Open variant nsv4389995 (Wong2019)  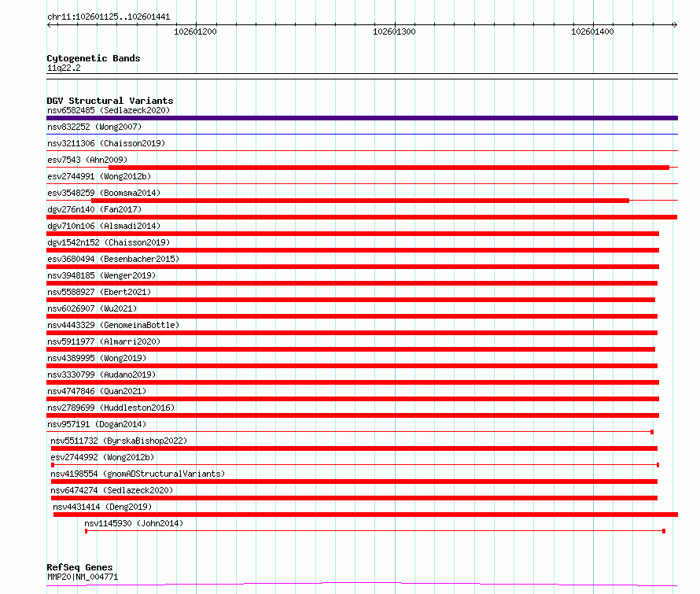[97, 358]
